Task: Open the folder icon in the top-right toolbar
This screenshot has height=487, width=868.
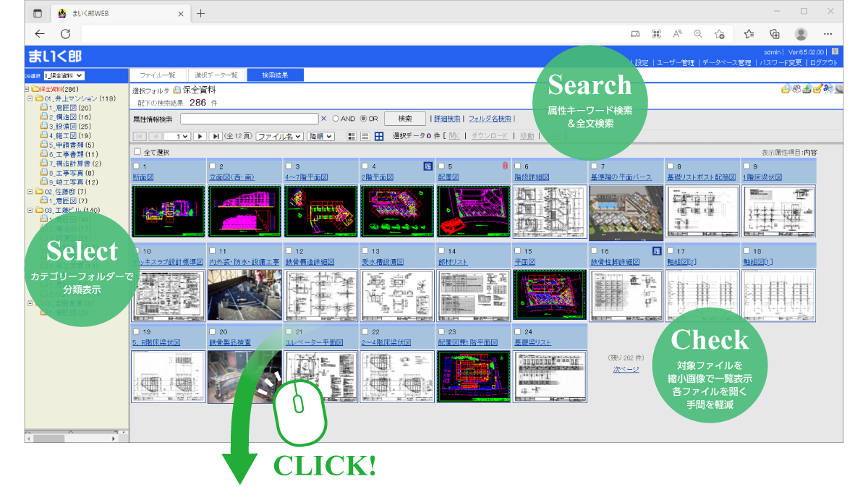Action: tap(786, 88)
